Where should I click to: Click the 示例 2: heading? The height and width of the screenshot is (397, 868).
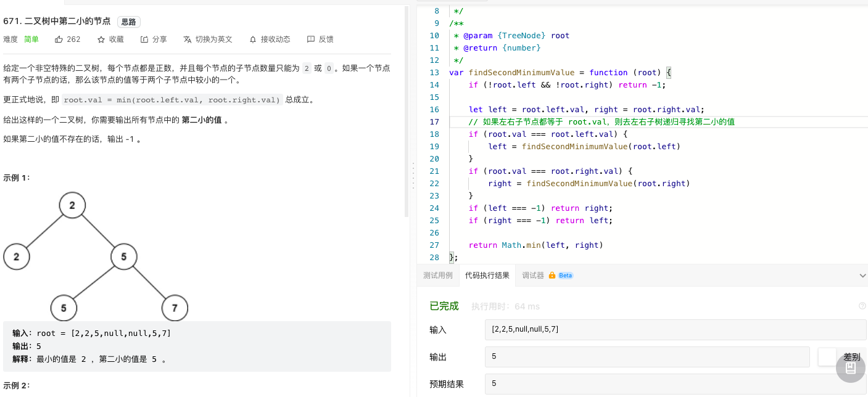coord(17,385)
